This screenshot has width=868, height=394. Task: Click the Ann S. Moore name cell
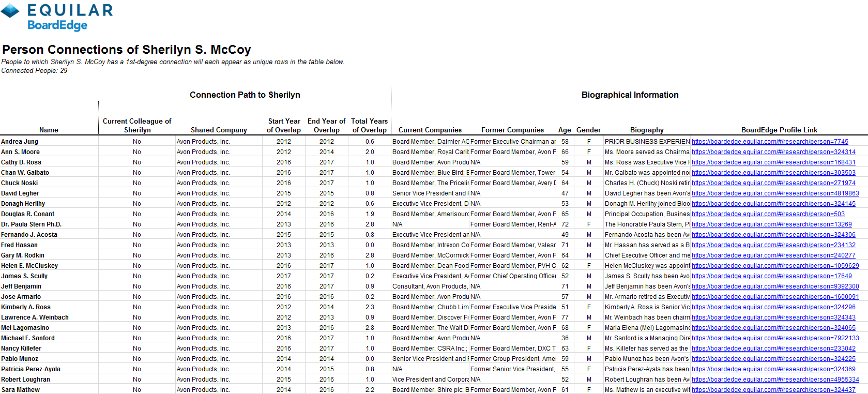coord(21,152)
